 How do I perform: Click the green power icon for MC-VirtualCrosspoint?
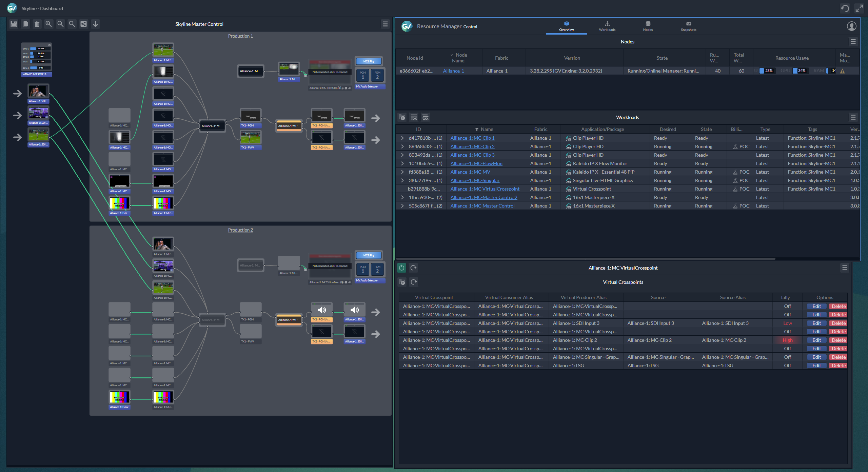[401, 268]
